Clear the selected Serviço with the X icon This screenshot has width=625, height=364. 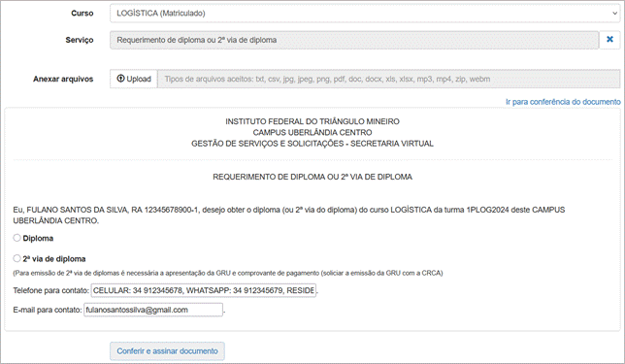[x=609, y=40]
